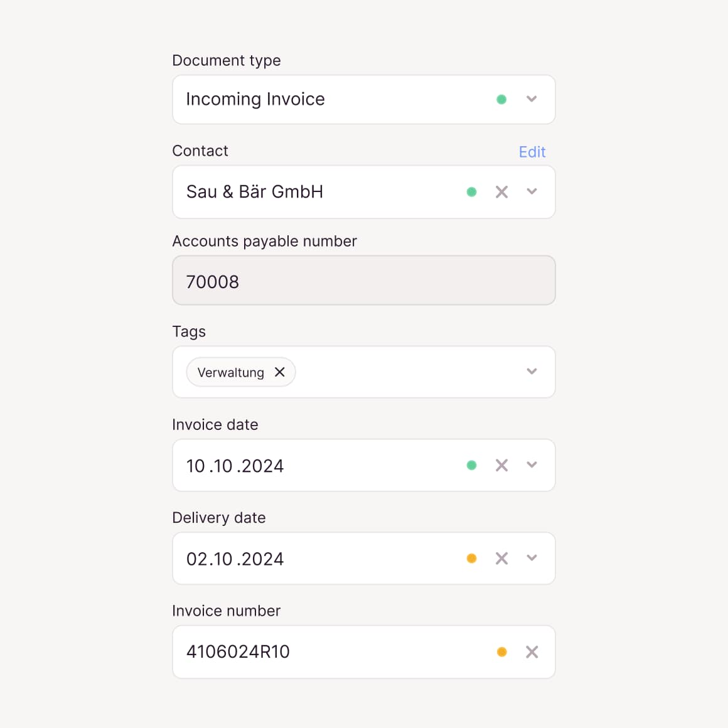This screenshot has height=728, width=728.
Task: Open the Contact dropdown chevron
Action: 532,192
